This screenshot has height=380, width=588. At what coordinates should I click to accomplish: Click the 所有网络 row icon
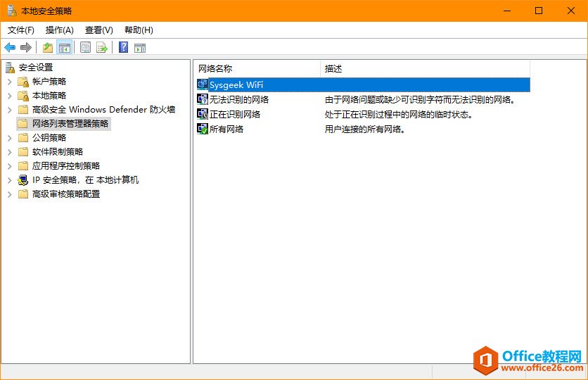click(x=203, y=129)
